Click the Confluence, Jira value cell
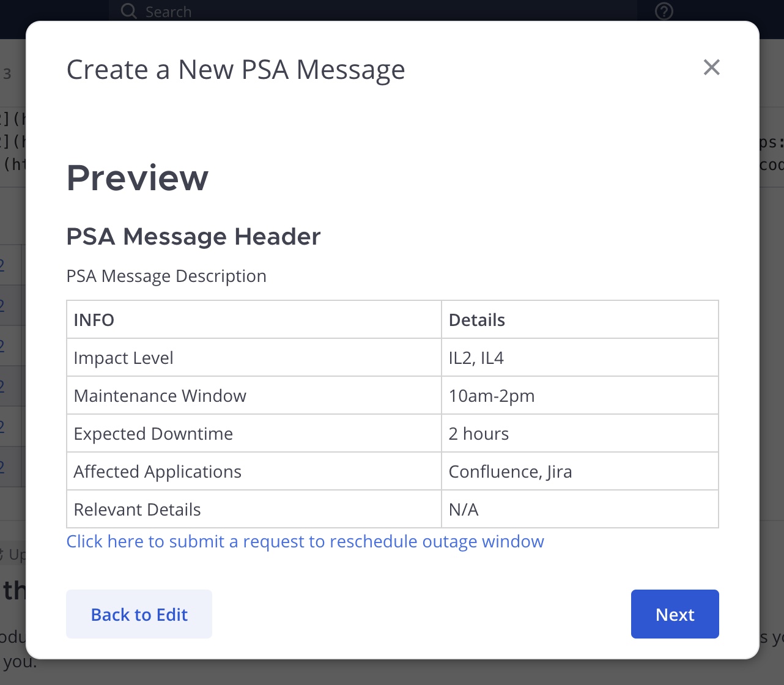 pyautogui.click(x=511, y=472)
